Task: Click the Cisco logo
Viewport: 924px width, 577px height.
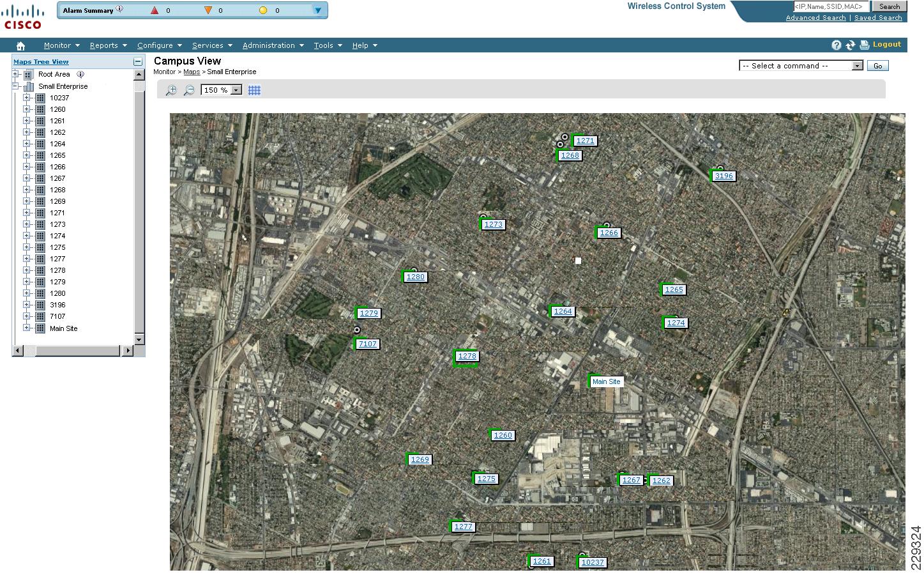Action: (23, 17)
